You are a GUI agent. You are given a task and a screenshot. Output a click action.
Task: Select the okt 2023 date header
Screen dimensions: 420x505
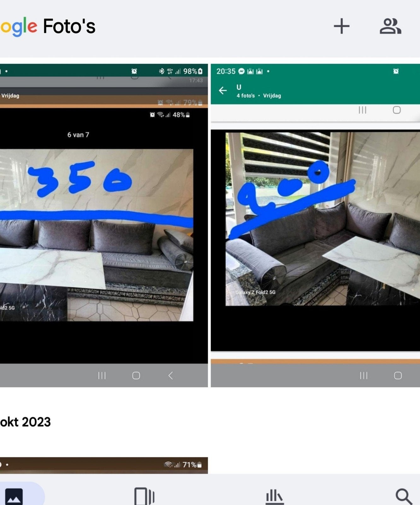tap(25, 422)
